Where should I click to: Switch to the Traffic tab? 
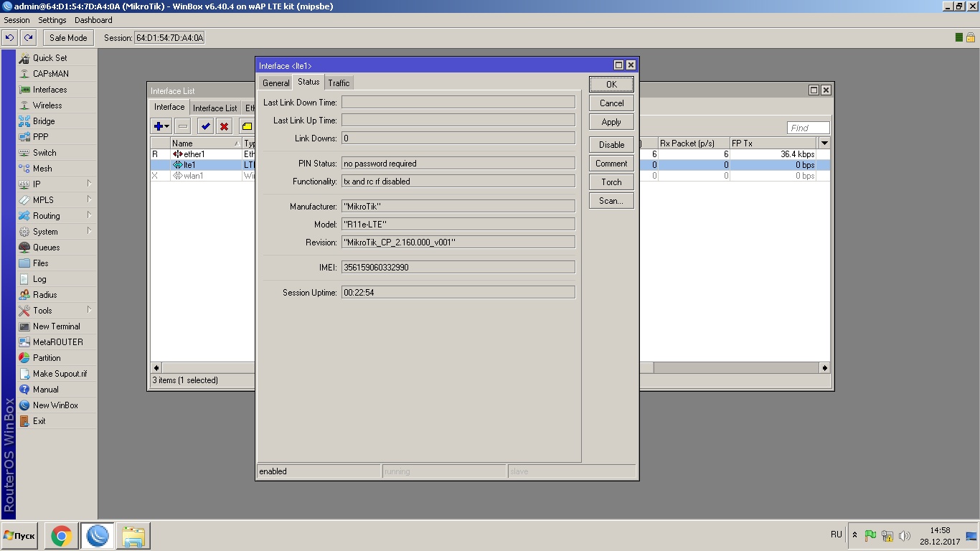339,83
